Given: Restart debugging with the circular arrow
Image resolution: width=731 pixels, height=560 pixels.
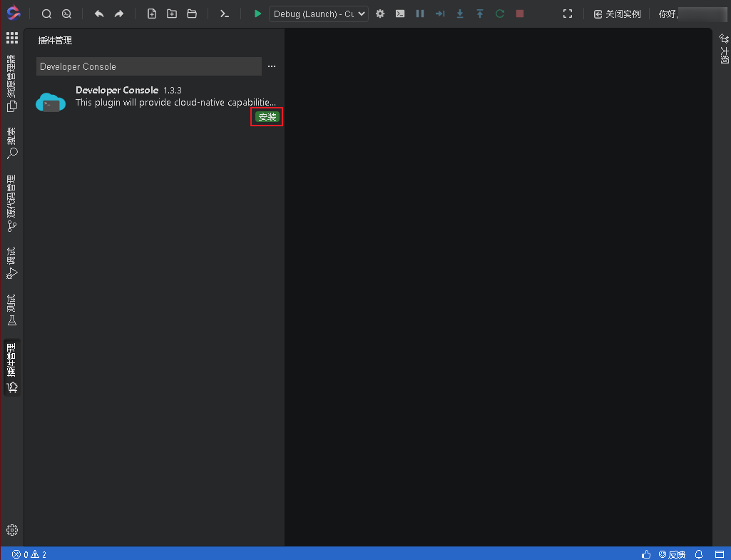Looking at the screenshot, I should pos(500,14).
